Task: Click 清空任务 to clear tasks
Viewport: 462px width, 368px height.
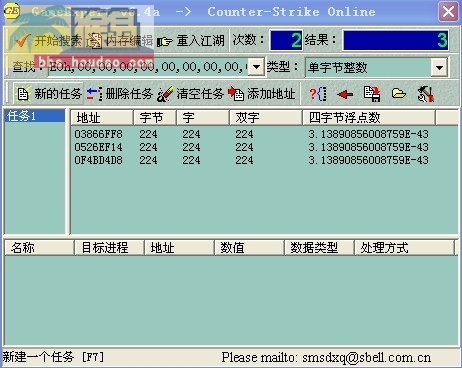Action: point(190,94)
